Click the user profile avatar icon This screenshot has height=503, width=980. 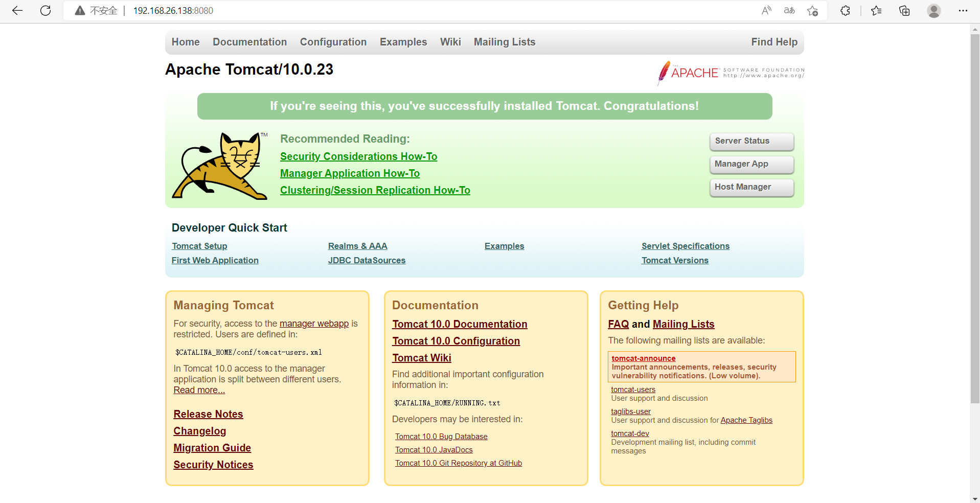(934, 10)
